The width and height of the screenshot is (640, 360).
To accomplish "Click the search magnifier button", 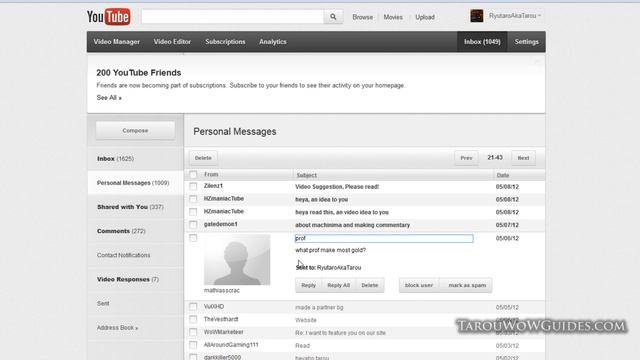I will [x=333, y=17].
